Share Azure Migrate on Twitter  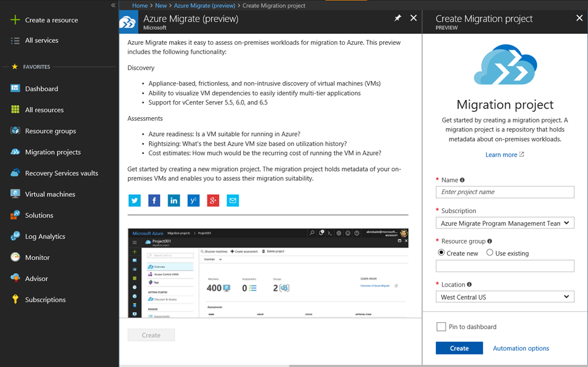click(x=133, y=200)
